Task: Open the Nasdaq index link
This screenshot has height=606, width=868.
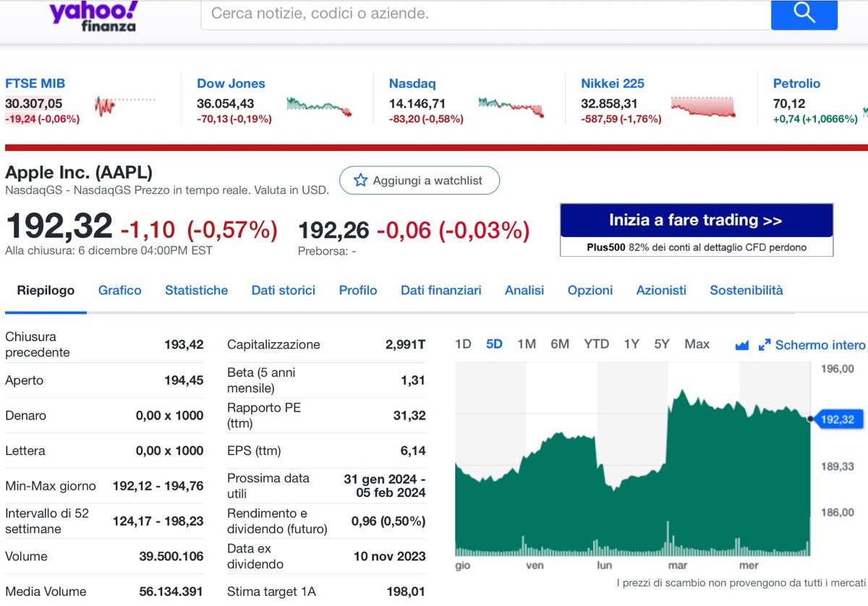Action: point(412,84)
